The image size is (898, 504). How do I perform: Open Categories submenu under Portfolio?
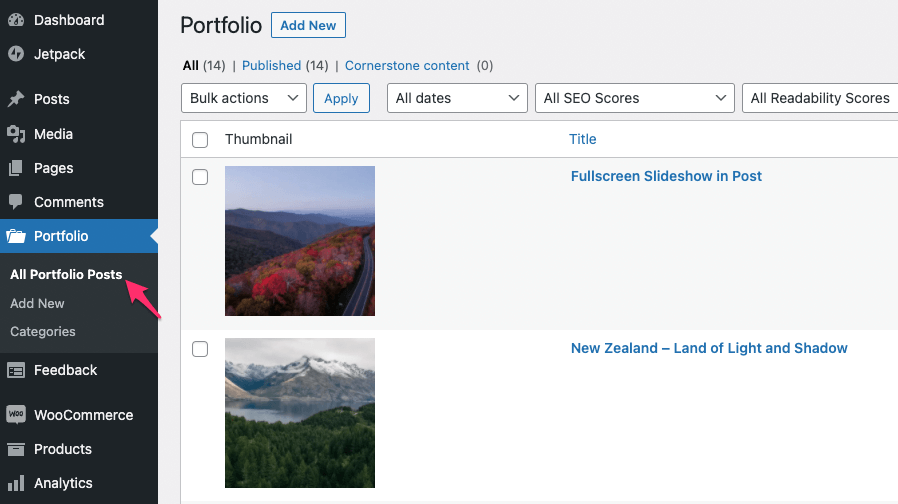(x=43, y=331)
